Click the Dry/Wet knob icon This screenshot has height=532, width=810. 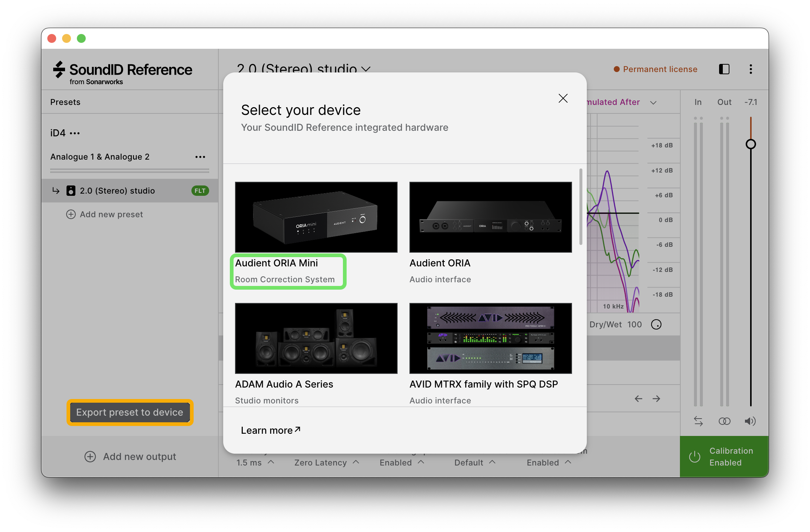tap(656, 324)
